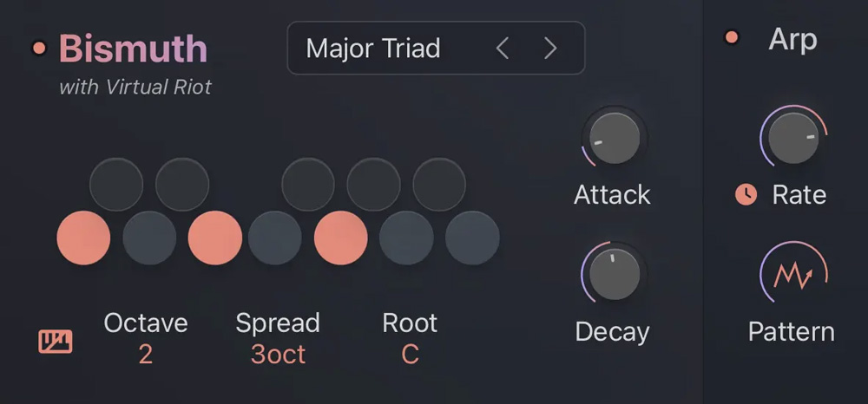Click the Decay knob
The height and width of the screenshot is (404, 868).
[614, 274]
